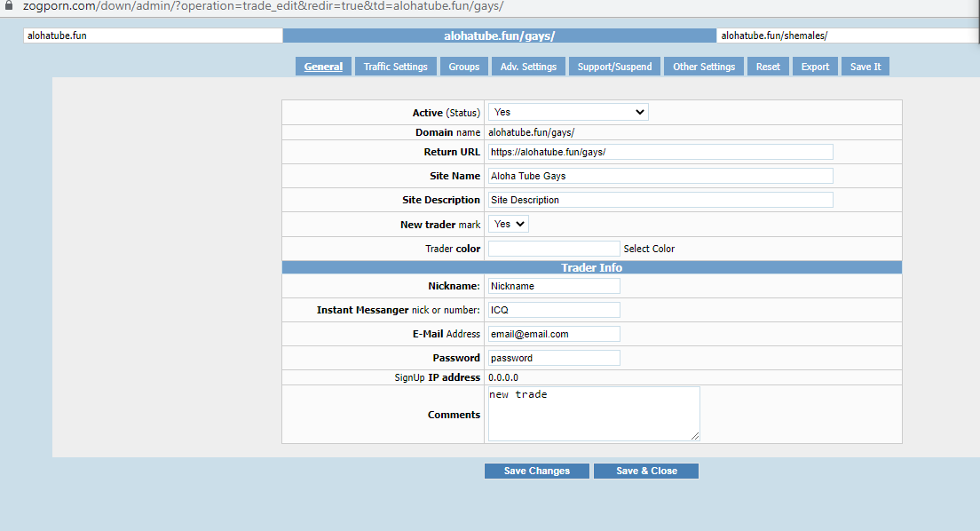Open the Other Settings tab
The width and height of the screenshot is (980, 531).
[704, 67]
